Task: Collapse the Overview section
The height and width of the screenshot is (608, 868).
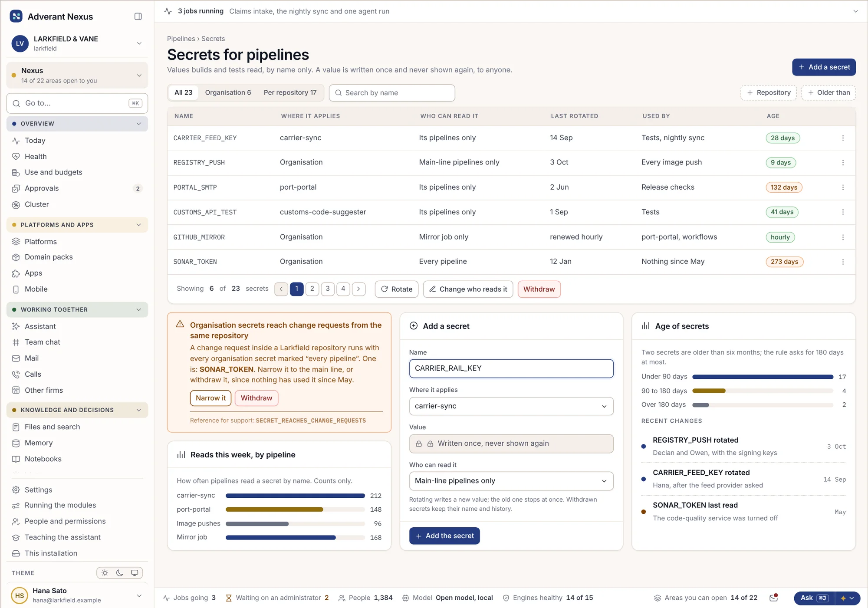Action: [x=77, y=124]
